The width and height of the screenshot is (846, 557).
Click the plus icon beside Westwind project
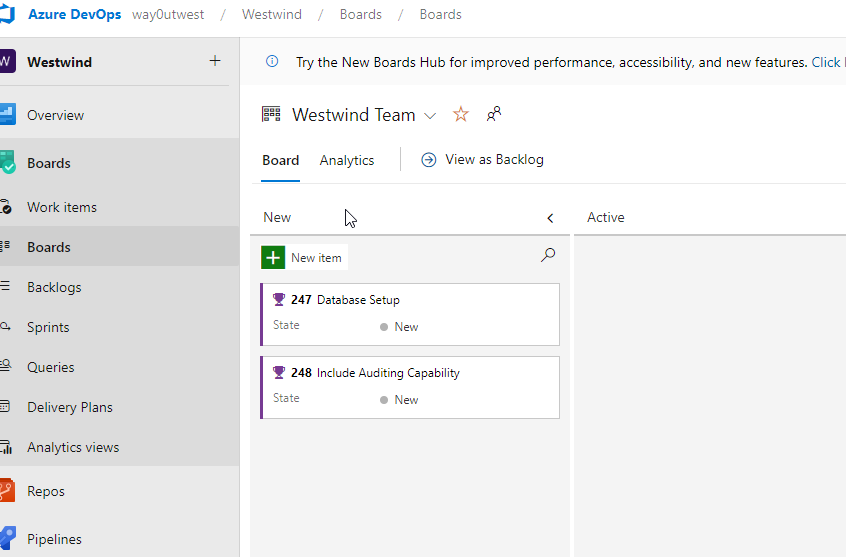[215, 61]
